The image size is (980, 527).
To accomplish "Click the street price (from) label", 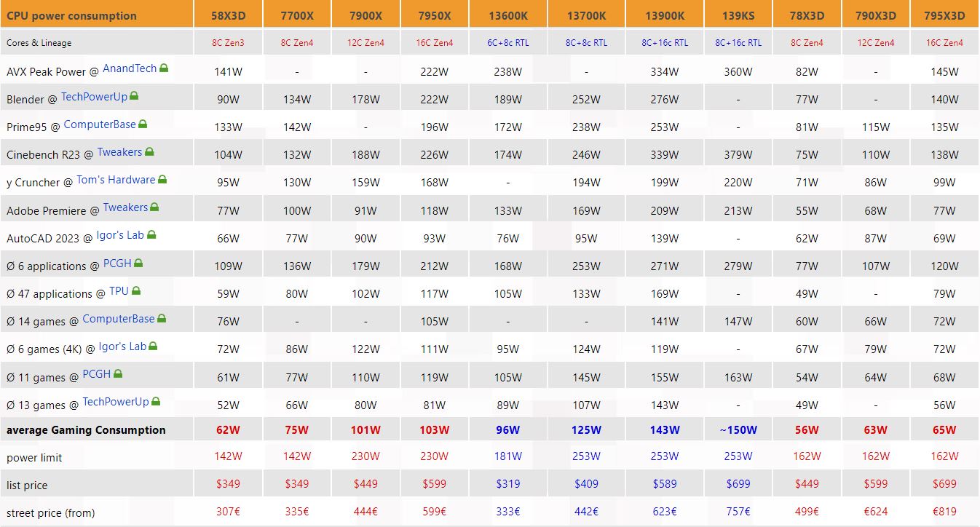I will tap(51, 512).
